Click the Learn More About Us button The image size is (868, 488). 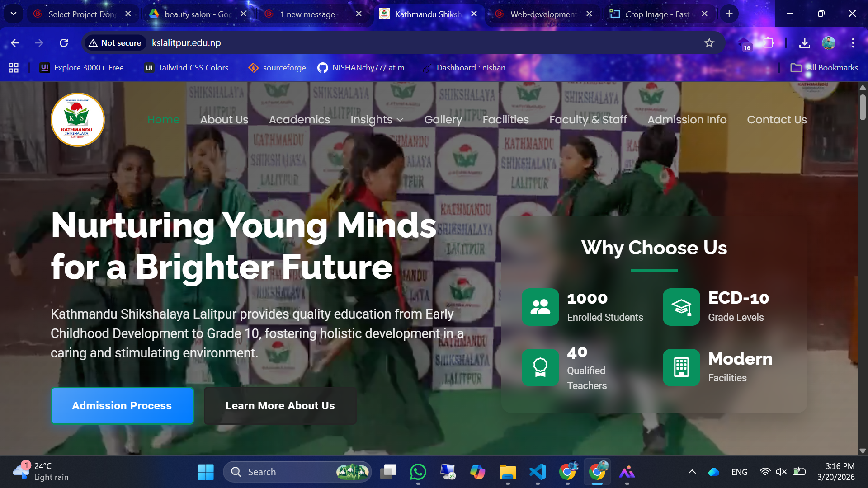click(x=280, y=406)
